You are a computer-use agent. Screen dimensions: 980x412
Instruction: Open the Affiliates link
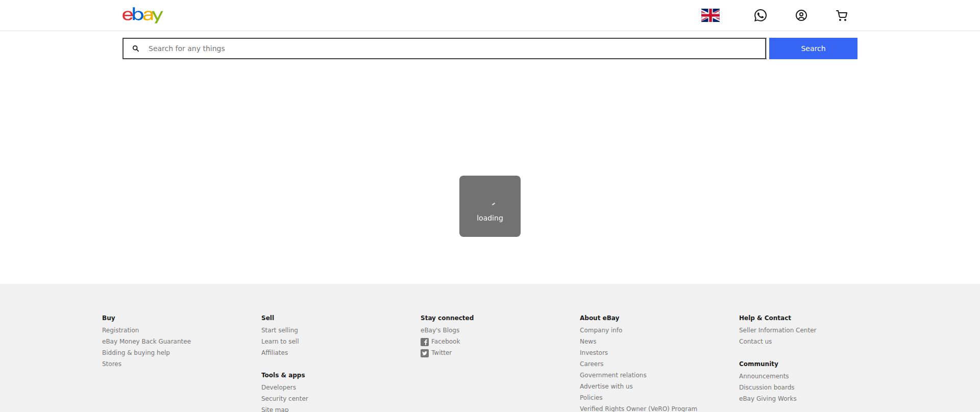275,353
